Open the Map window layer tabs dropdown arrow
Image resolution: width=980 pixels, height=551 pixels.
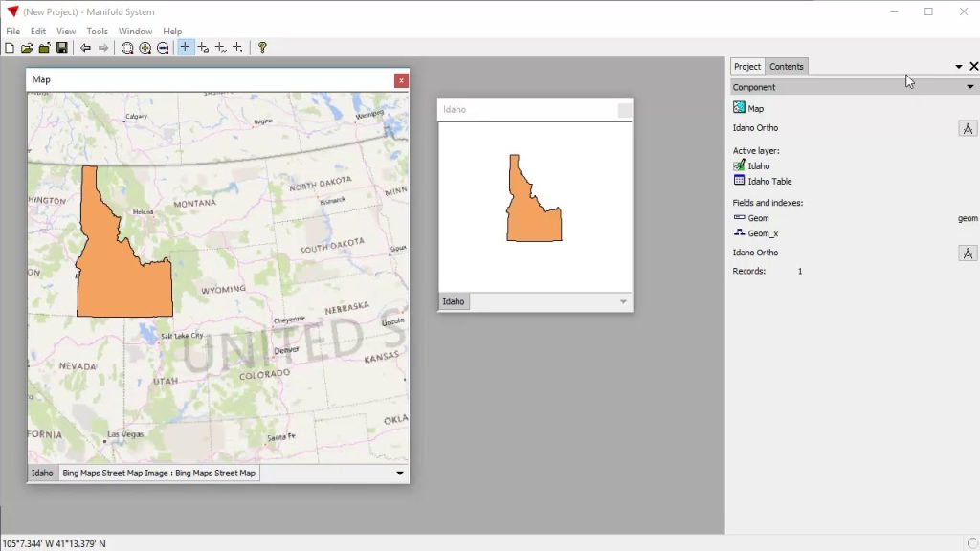click(400, 473)
